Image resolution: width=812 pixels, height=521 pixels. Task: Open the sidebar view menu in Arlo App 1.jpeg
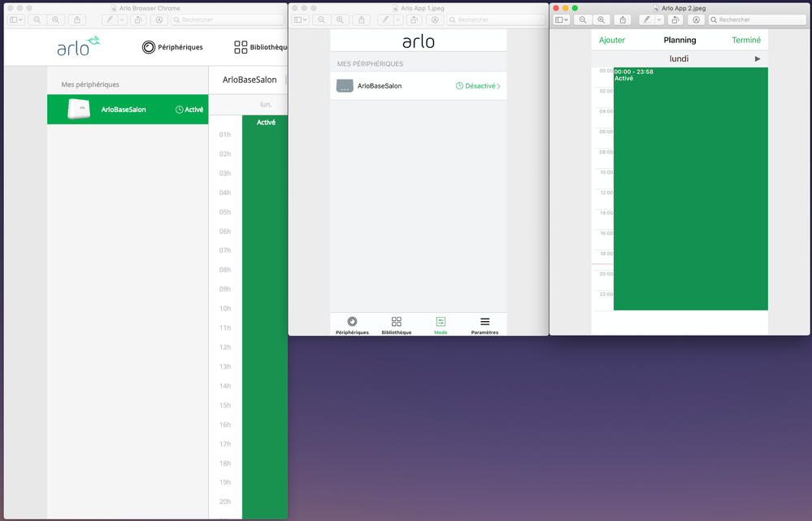tap(301, 20)
